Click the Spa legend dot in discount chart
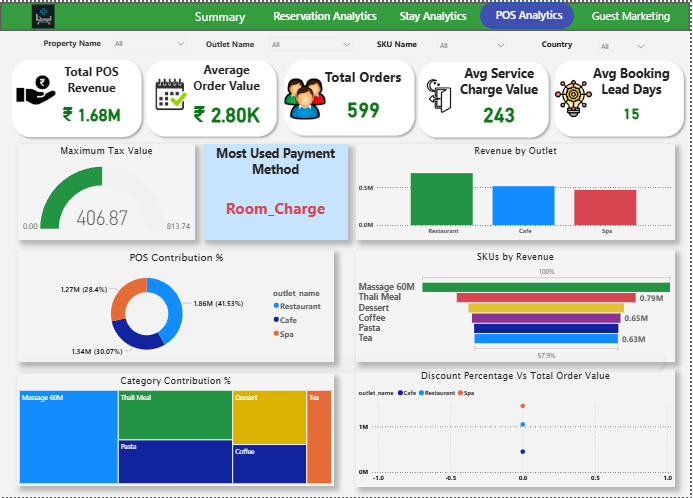The image size is (693, 498). click(x=460, y=393)
